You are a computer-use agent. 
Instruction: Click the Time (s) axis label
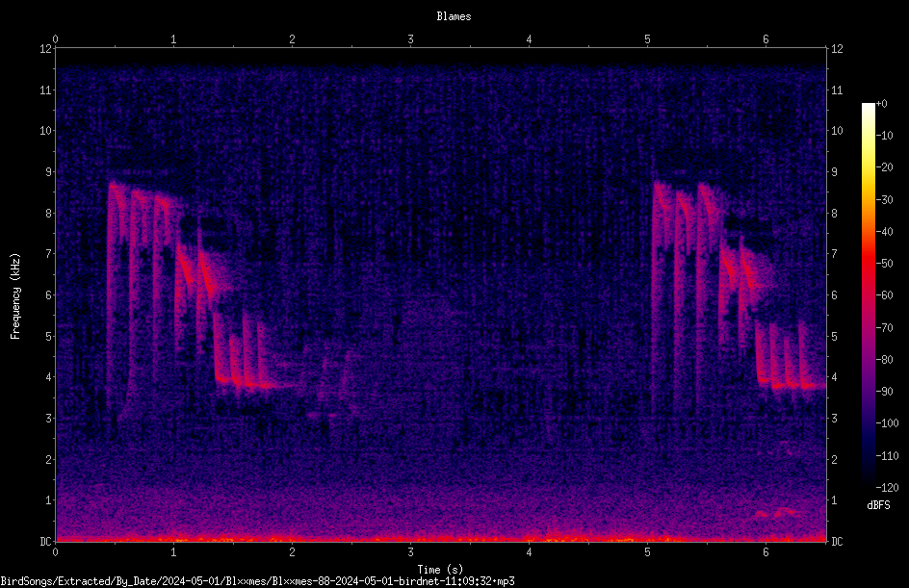(x=440, y=570)
